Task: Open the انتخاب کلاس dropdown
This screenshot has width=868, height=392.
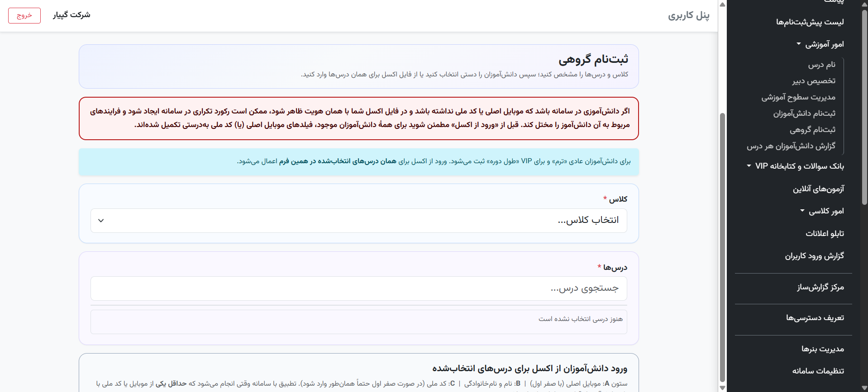Action: (358, 221)
